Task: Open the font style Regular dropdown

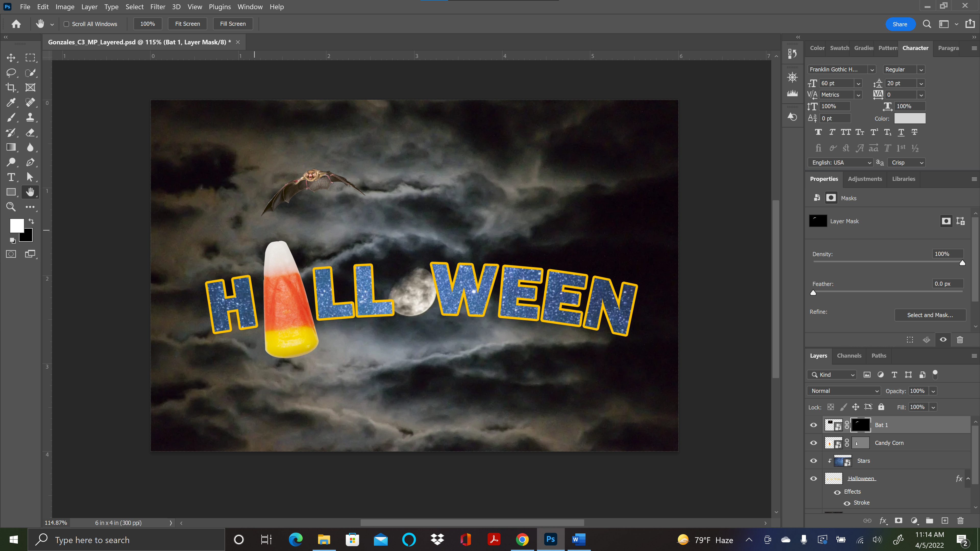Action: point(921,70)
